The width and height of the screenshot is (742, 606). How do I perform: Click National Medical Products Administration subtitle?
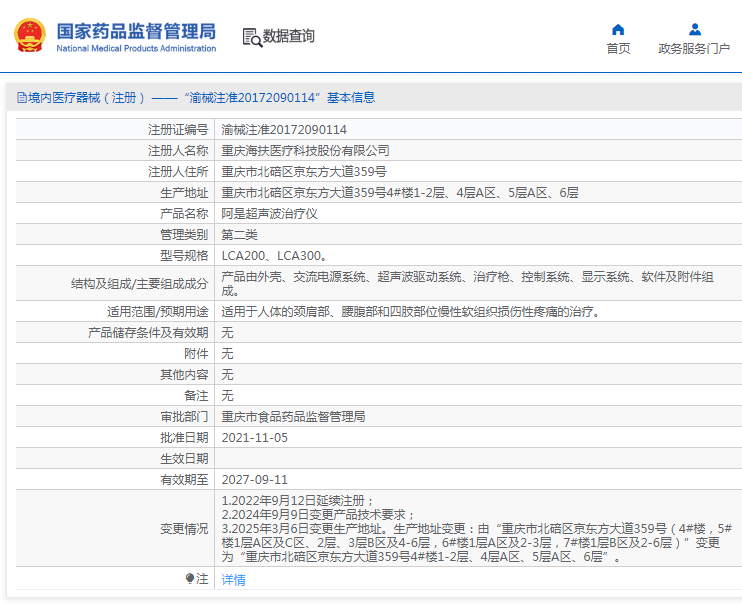coord(136,48)
